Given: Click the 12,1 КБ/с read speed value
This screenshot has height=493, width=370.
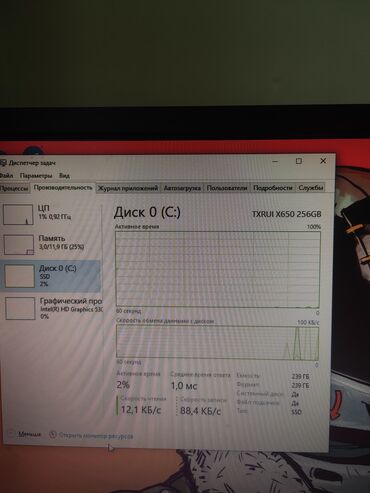Looking at the screenshot, I should (x=141, y=410).
